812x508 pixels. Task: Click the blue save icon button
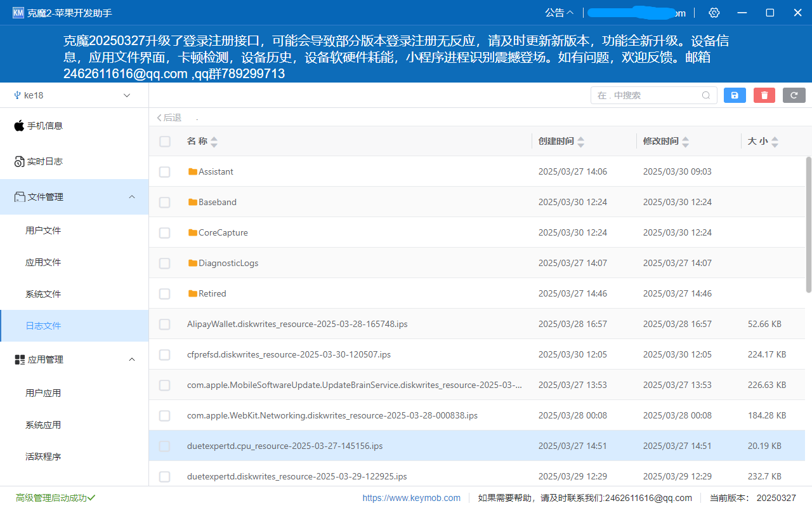coord(735,95)
